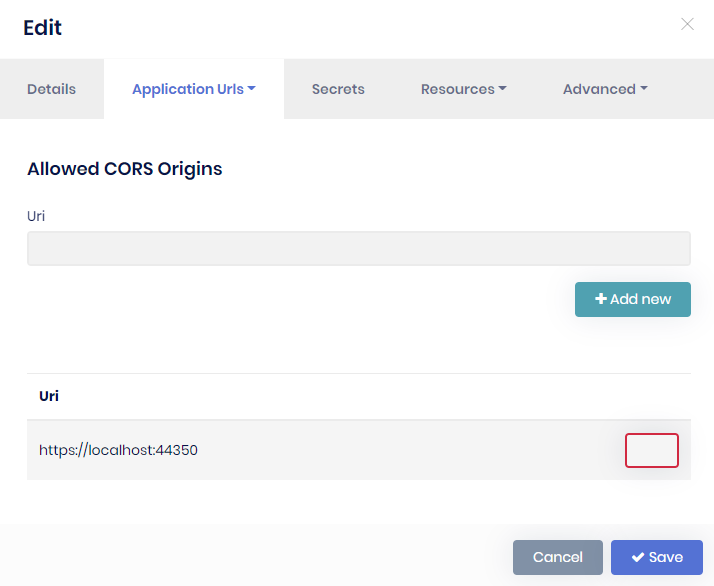Click the caret arrow beside Application Urls

click(x=252, y=89)
